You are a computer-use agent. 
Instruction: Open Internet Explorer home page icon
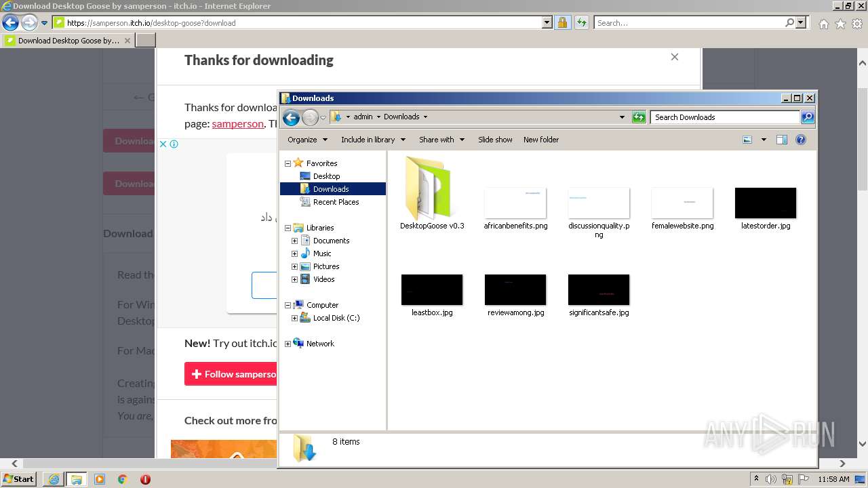823,24
